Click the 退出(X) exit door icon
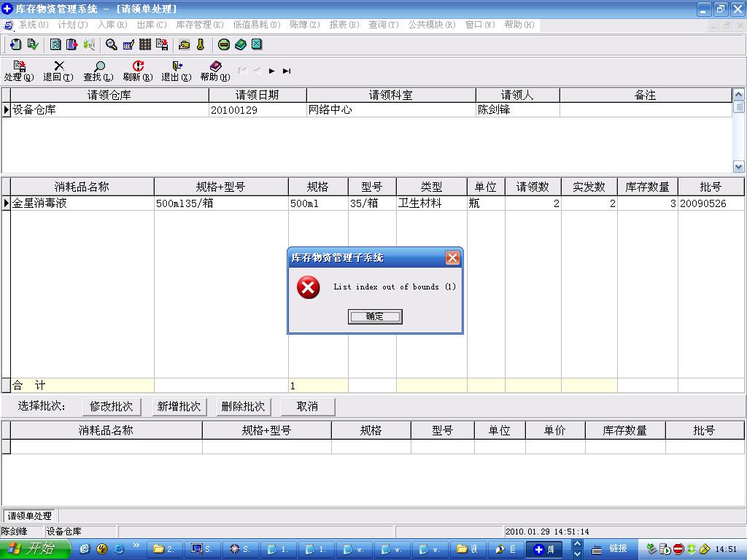 [x=177, y=71]
